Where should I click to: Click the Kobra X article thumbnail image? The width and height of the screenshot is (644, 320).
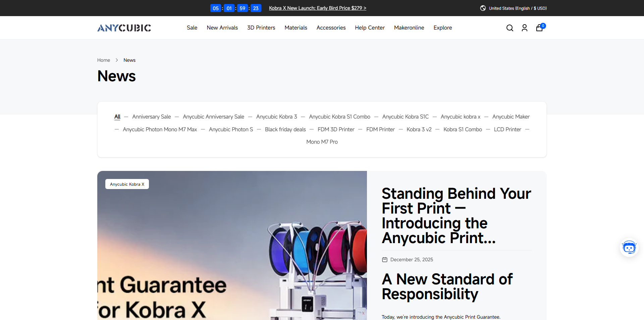pos(232,246)
